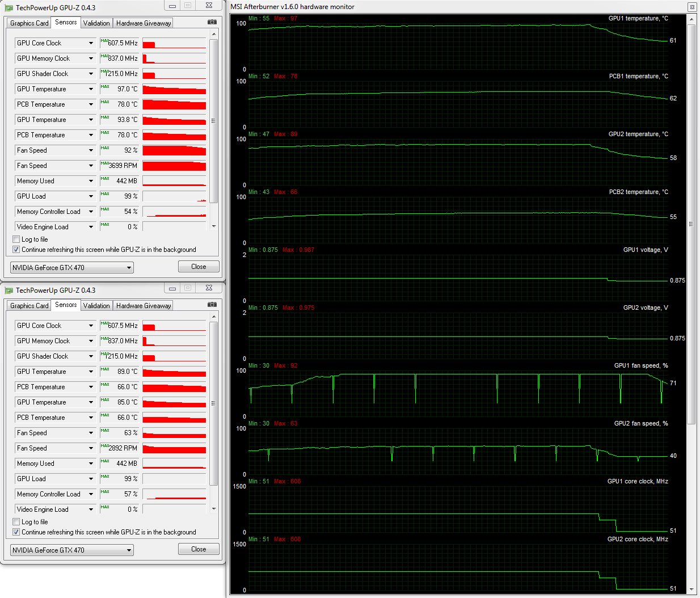Viewport: 700px width, 598px height.
Task: Click the Afterburner hardware monitor scrollbar thumb
Action: pyautogui.click(x=691, y=224)
